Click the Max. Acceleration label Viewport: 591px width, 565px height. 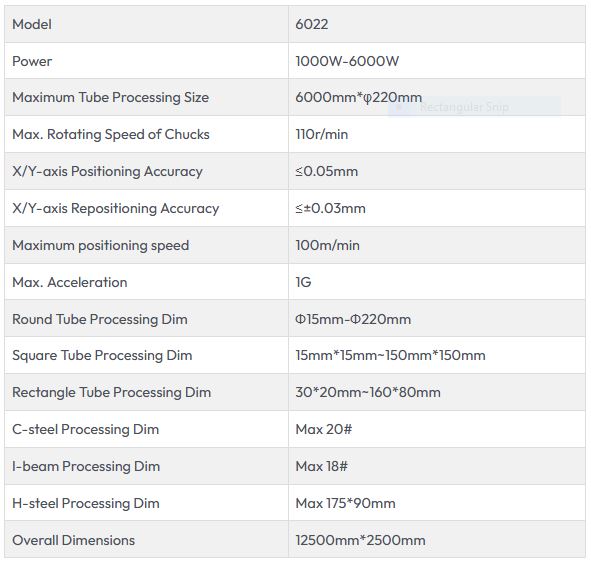click(70, 282)
